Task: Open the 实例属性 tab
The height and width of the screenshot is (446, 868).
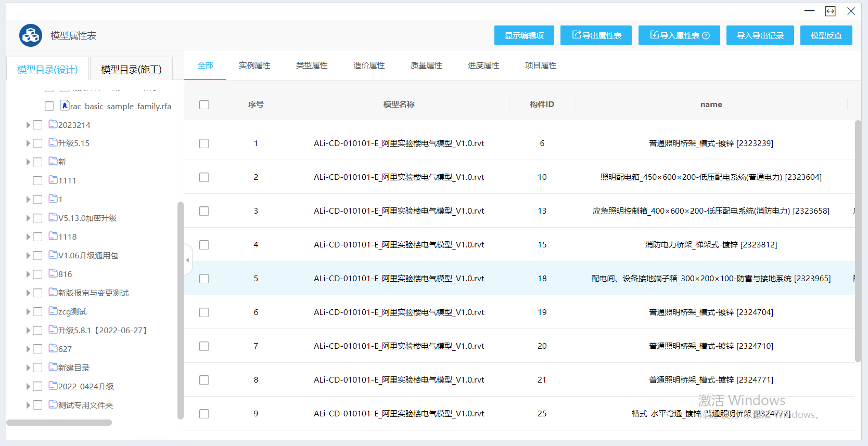Action: (x=254, y=65)
